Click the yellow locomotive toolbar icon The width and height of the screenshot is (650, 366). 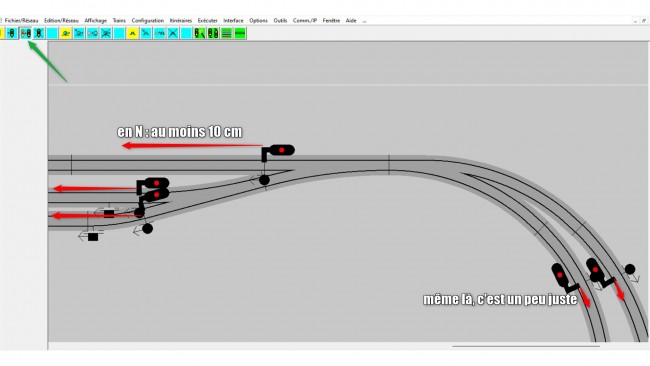point(65,33)
